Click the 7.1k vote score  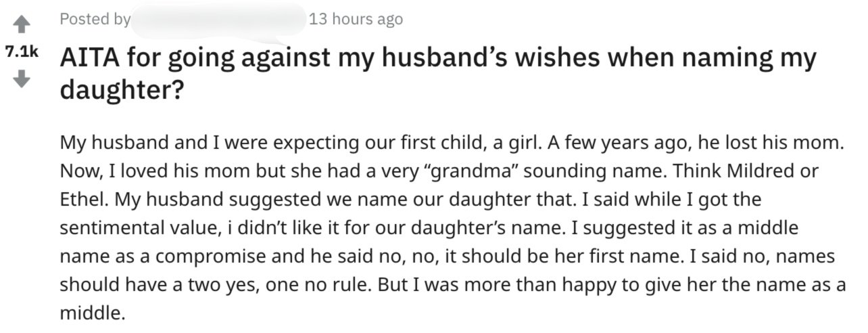[22, 52]
